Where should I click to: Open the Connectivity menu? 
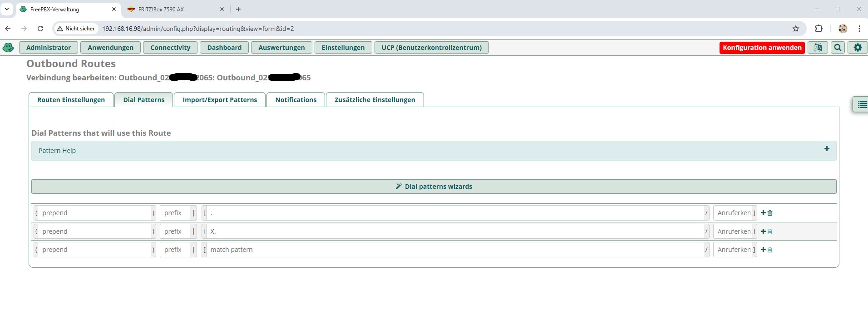click(x=170, y=48)
